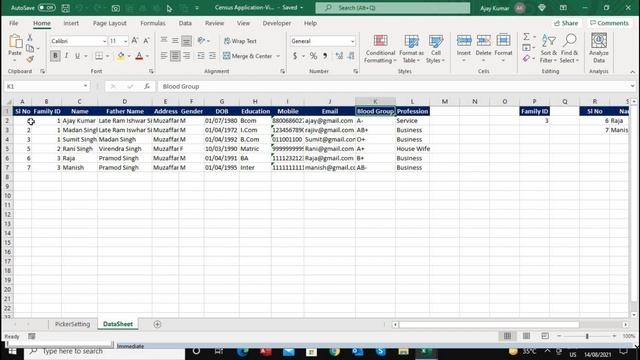Open Conditional Formatting menu
This screenshot has height=360, width=640.
point(380,49)
